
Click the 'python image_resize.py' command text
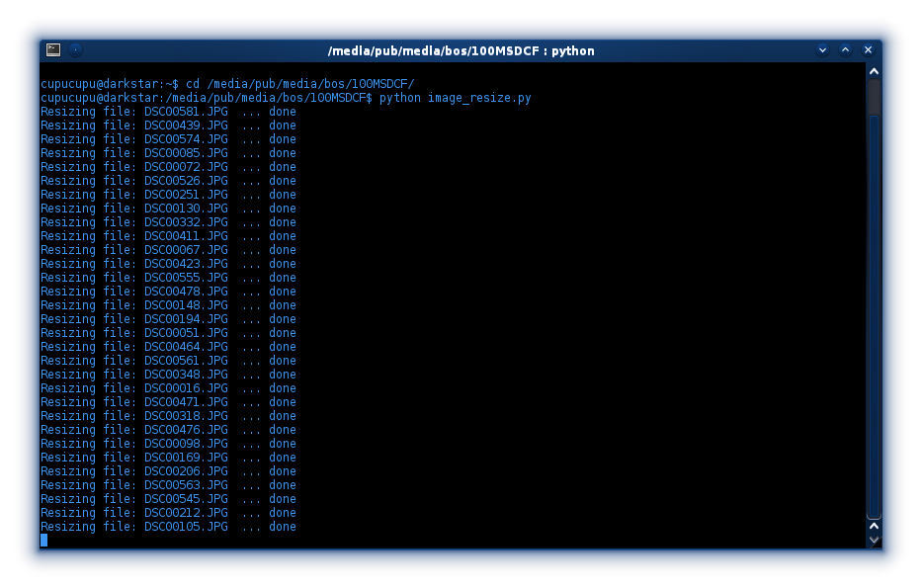coord(456,98)
